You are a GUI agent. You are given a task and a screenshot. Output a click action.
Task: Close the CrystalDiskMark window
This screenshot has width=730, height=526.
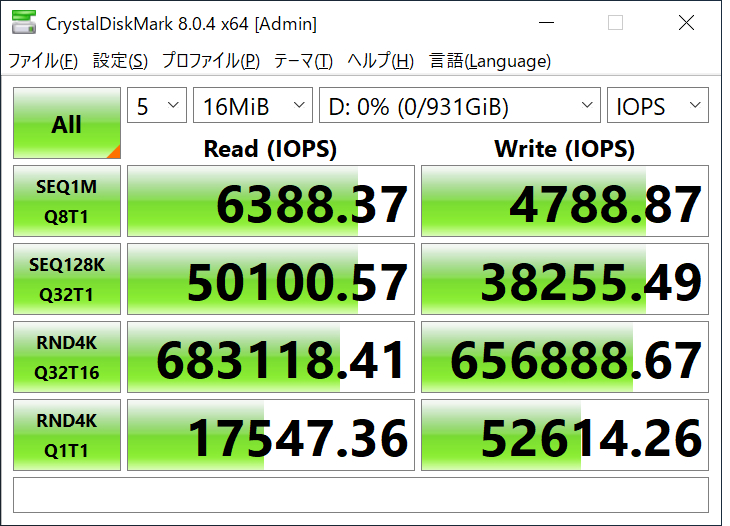pyautogui.click(x=686, y=22)
